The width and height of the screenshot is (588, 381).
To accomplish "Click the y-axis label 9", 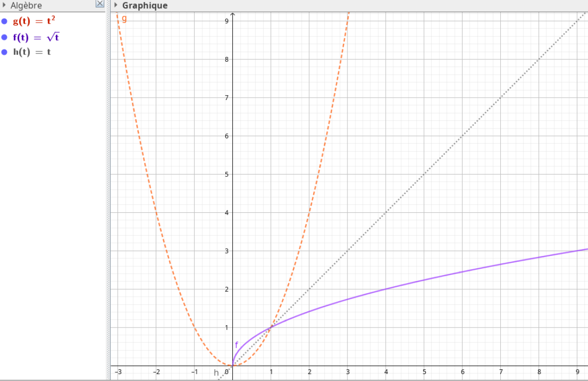I will tap(227, 21).
